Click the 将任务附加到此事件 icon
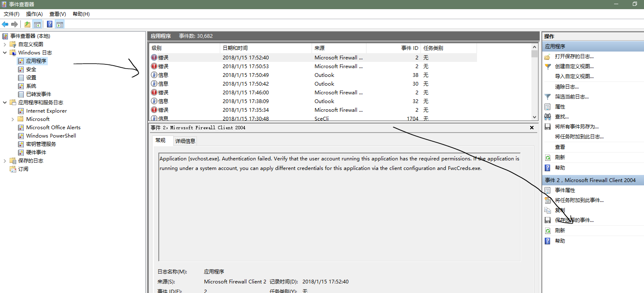 (x=548, y=200)
